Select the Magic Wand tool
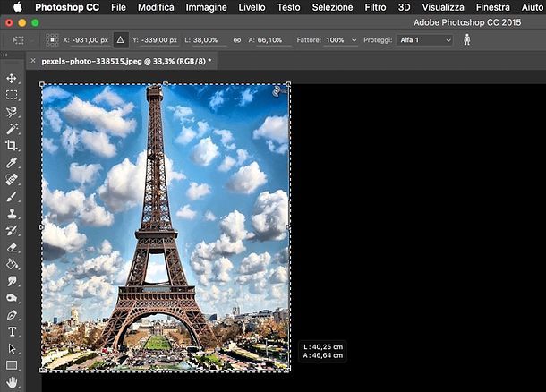 click(12, 129)
